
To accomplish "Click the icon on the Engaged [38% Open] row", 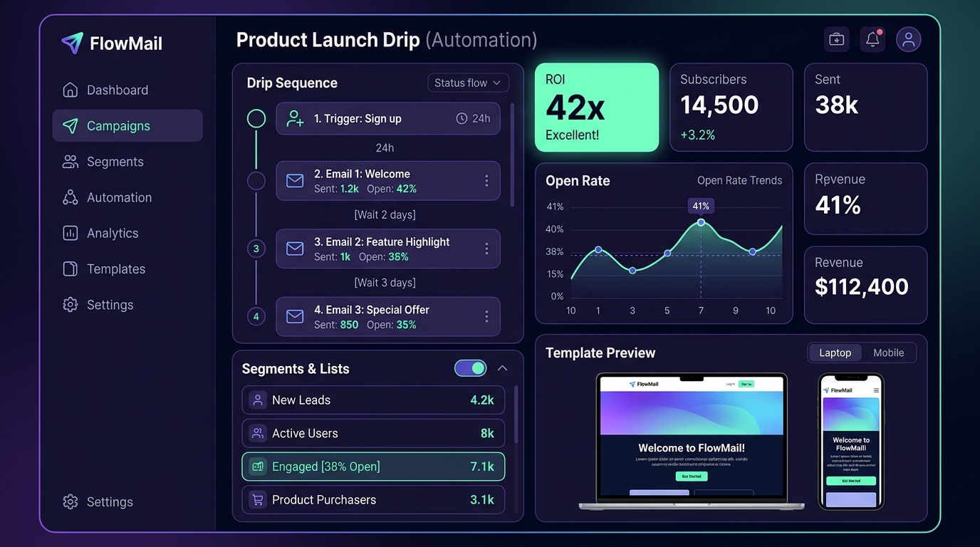I will (258, 467).
